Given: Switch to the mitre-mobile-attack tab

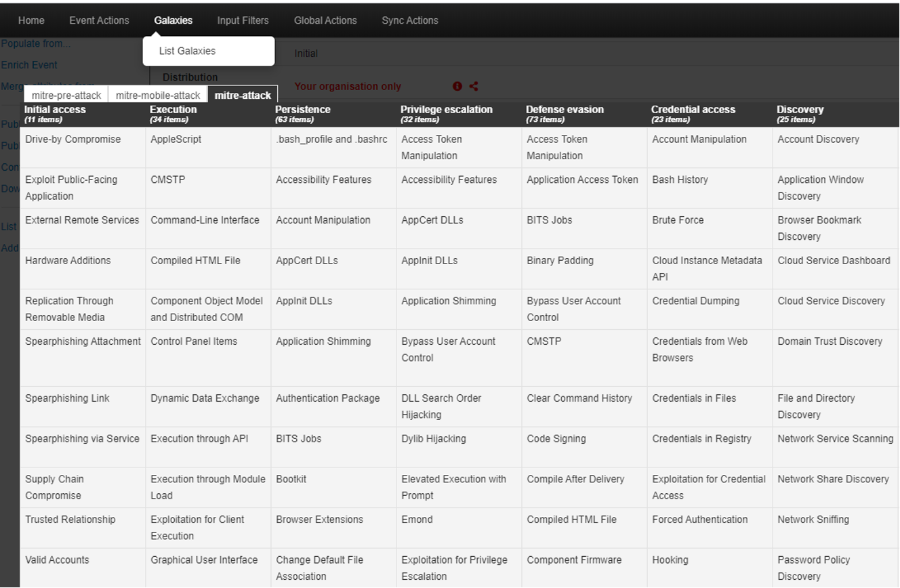Looking at the screenshot, I should 158,96.
